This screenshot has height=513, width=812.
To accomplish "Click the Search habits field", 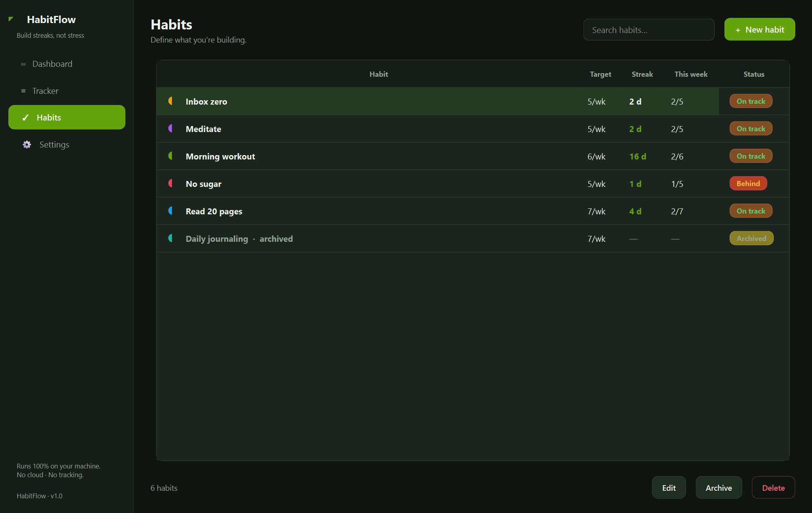I will point(649,30).
